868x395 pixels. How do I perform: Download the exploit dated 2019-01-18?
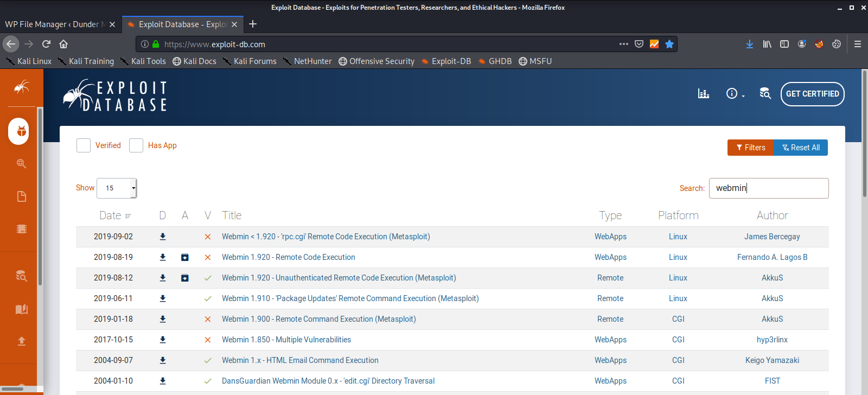click(x=163, y=319)
